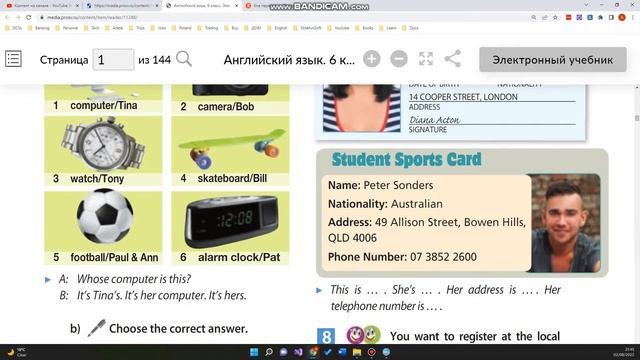Open the Chrome profile avatar
The width and height of the screenshot is (640, 360).
622,18
